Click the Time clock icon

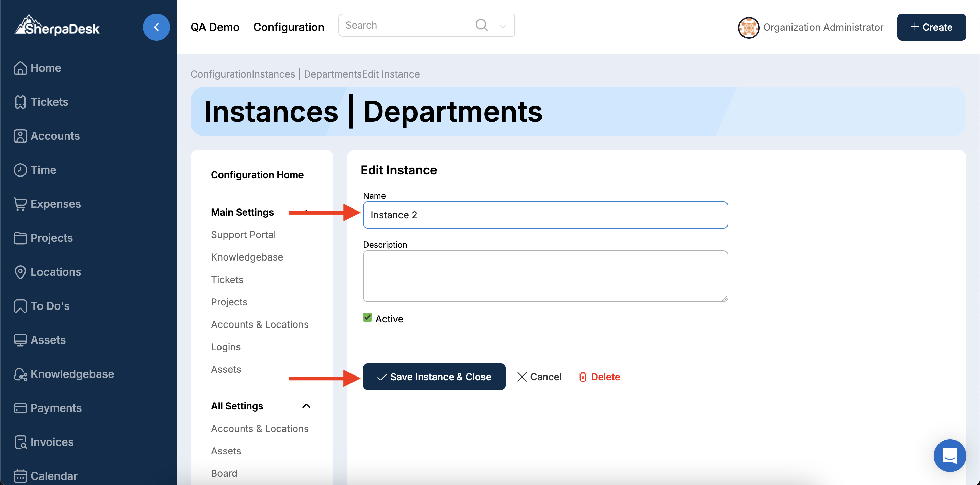[20, 170]
